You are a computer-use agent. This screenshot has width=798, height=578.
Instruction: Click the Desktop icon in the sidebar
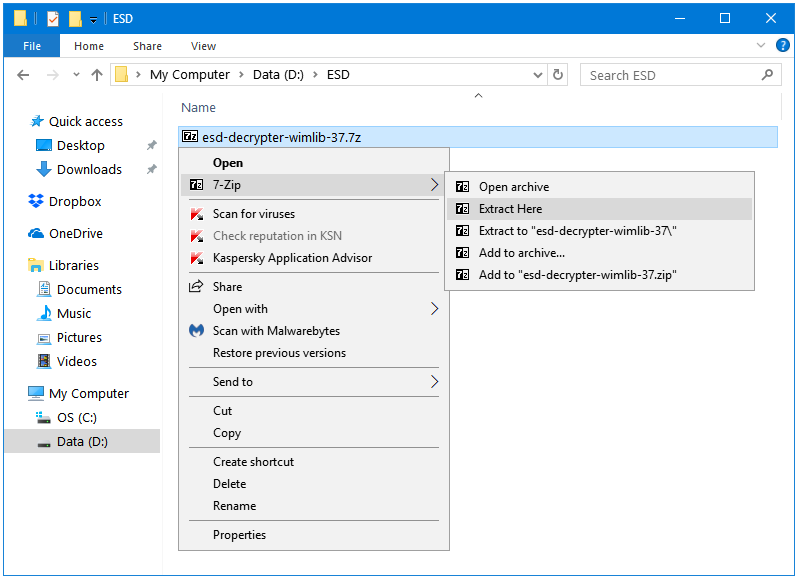point(44,146)
